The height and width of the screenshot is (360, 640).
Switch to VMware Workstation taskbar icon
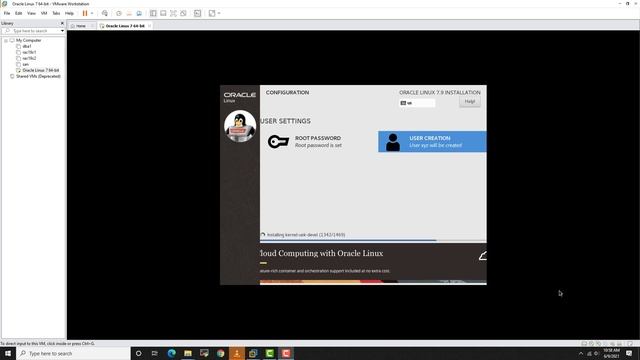(x=253, y=353)
